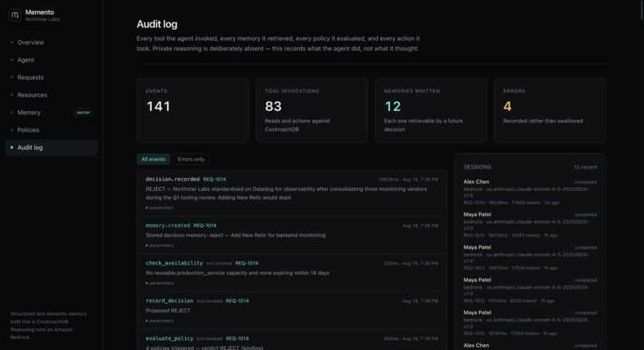
Task: Select the memory.created event name
Action: click(168, 225)
